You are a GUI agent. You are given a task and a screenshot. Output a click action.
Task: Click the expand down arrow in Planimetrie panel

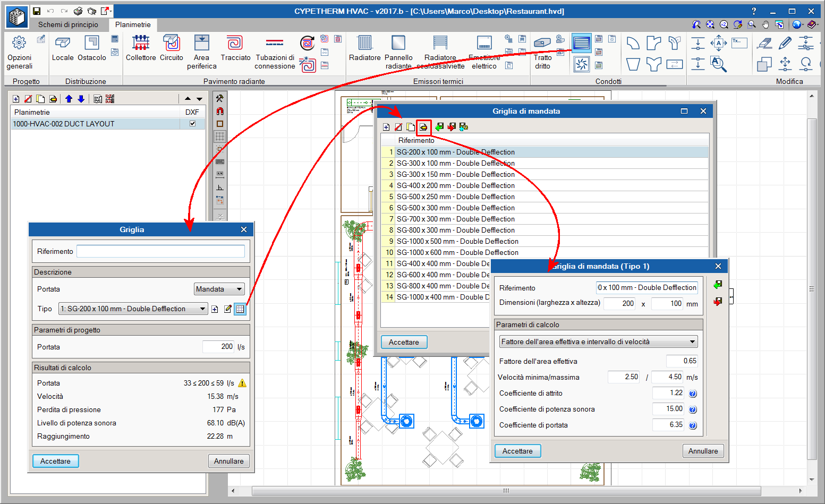tap(199, 99)
